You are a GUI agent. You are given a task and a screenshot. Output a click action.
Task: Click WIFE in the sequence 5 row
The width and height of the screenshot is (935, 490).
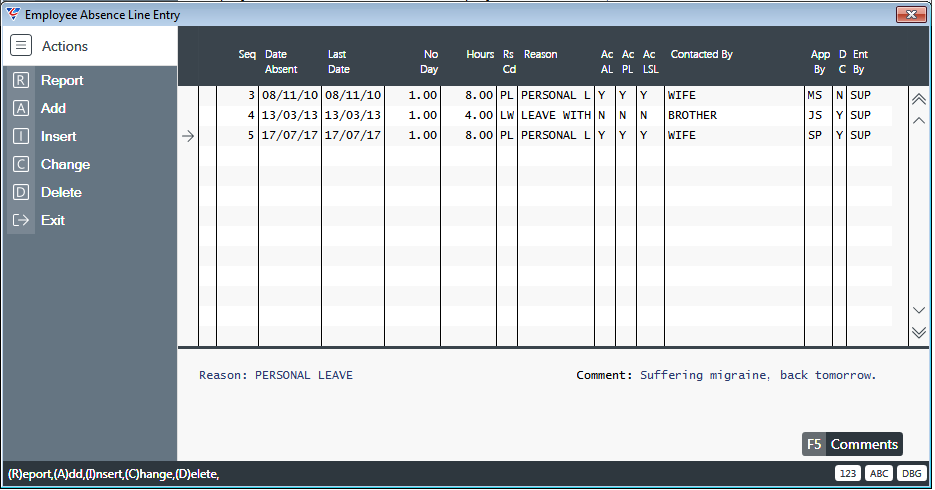(682, 135)
